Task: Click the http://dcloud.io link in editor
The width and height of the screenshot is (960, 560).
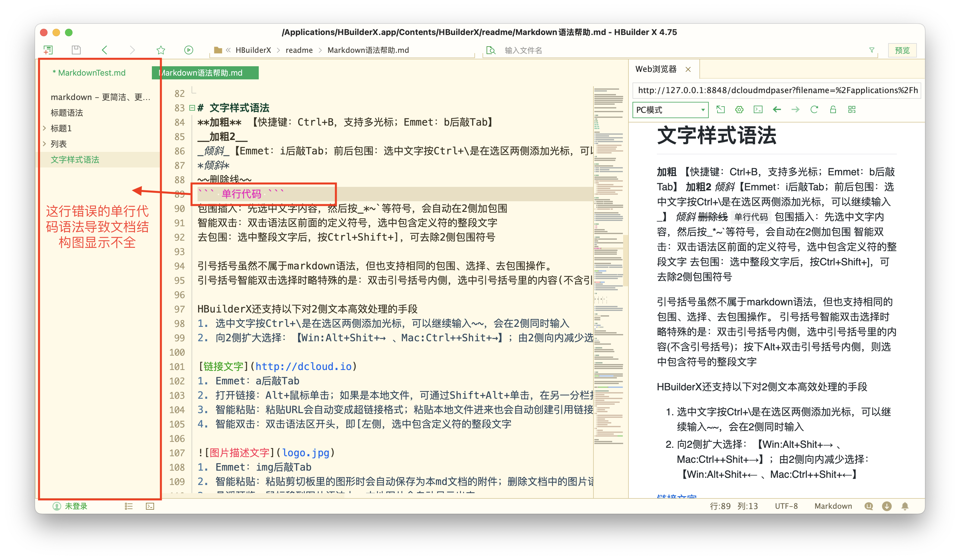Action: pos(303,367)
